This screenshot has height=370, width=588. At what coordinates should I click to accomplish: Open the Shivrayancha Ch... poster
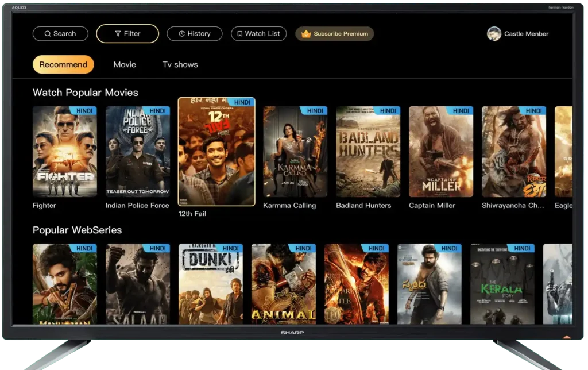point(514,152)
